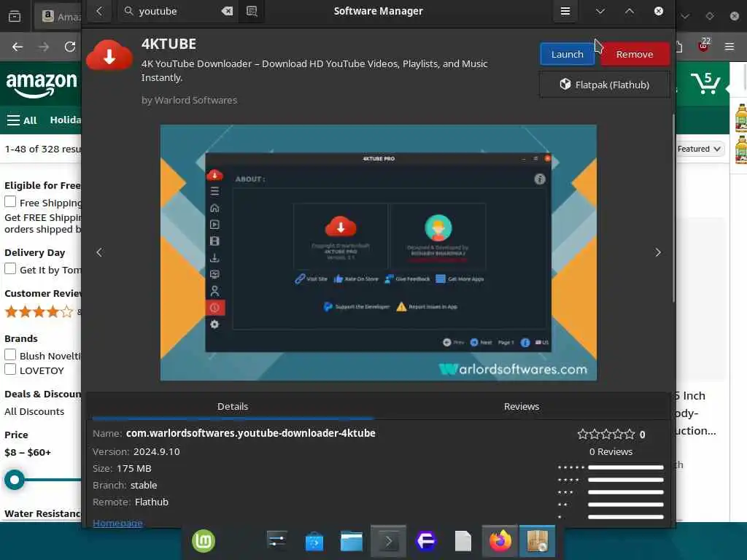Switch to the Reviews tab
Screen dimensions: 747x560
click(522, 406)
